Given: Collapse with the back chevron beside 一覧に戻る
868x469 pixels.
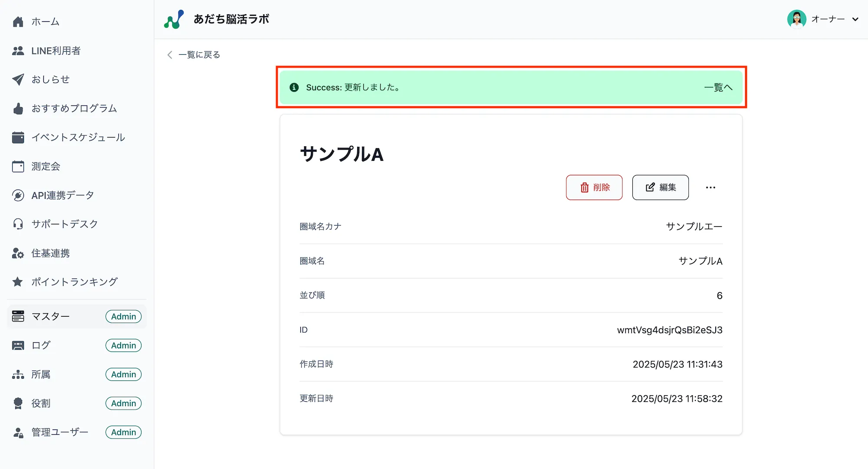Looking at the screenshot, I should point(169,55).
